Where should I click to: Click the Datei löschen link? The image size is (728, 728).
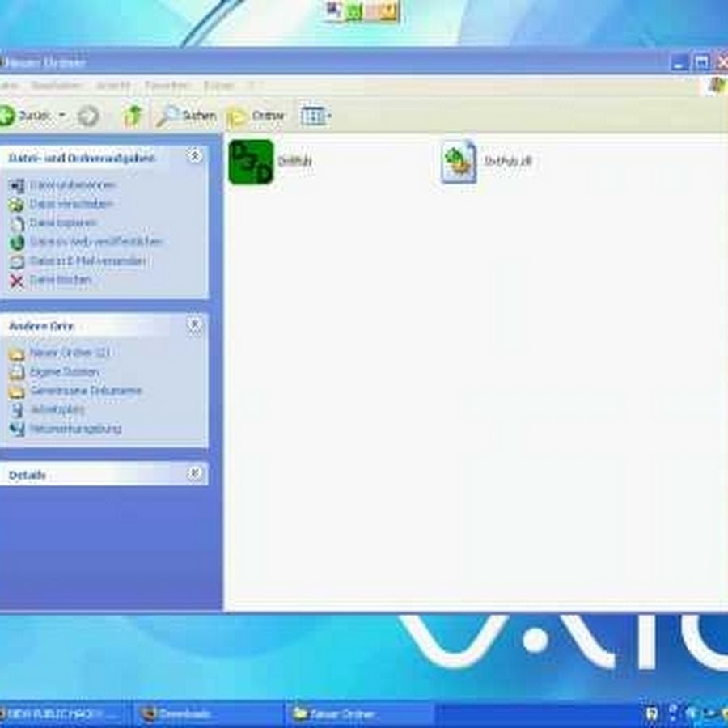pyautogui.click(x=61, y=280)
